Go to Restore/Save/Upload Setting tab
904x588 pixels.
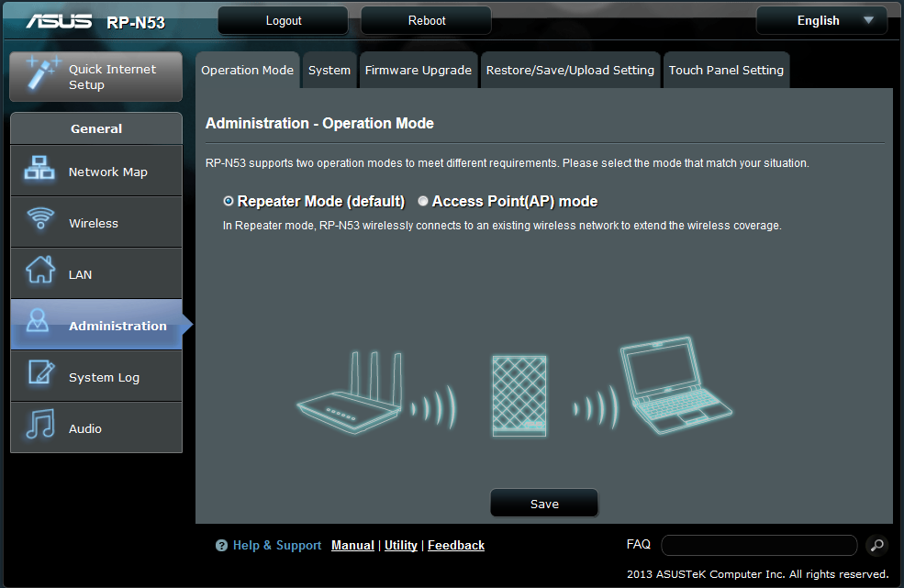pyautogui.click(x=570, y=71)
